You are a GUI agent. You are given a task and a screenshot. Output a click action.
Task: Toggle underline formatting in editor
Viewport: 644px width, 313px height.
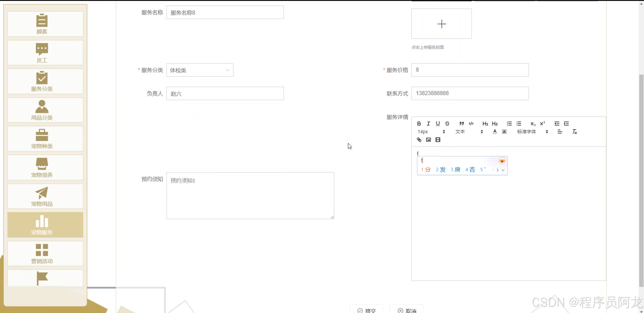pos(438,123)
